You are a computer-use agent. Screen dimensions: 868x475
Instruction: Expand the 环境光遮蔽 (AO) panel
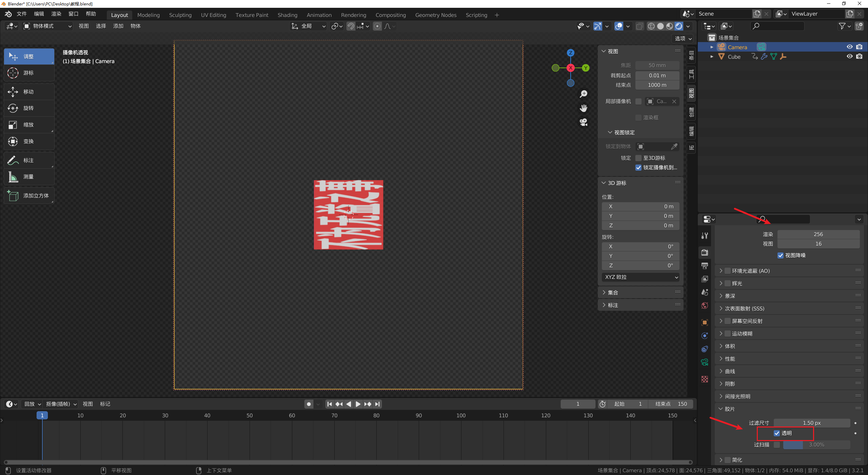click(721, 271)
